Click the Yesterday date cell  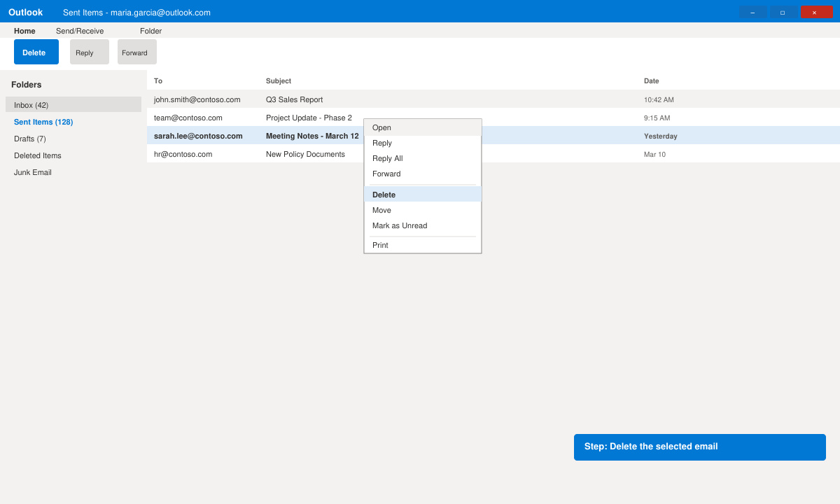(661, 136)
